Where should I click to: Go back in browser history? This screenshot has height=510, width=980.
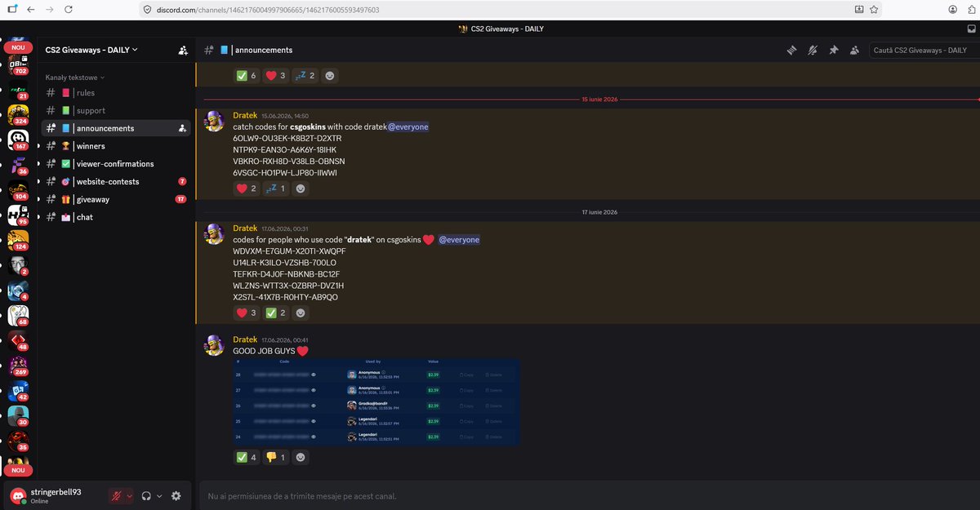[30, 10]
